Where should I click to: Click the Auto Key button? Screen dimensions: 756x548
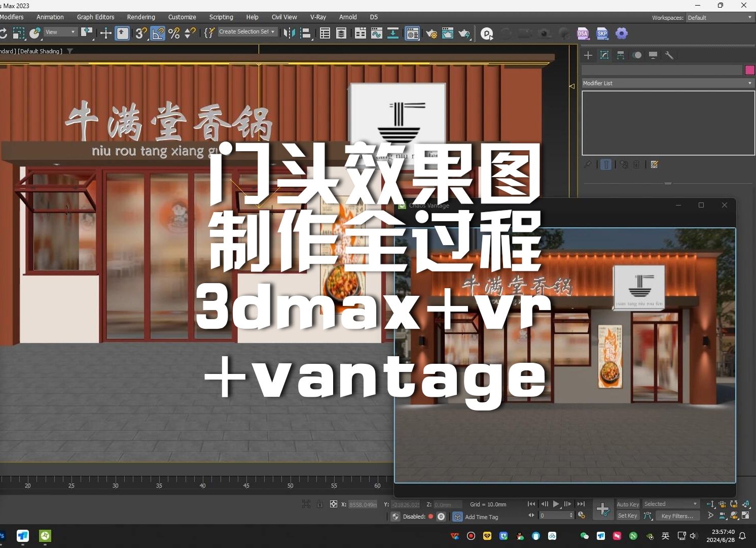(628, 504)
